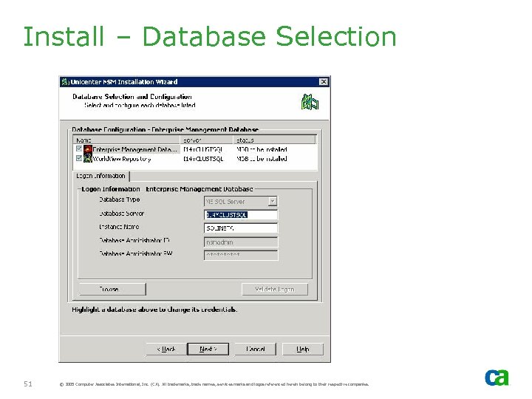Click the slide title 'Install – Database Selection'
The width and height of the screenshot is (532, 399).
tap(210, 36)
